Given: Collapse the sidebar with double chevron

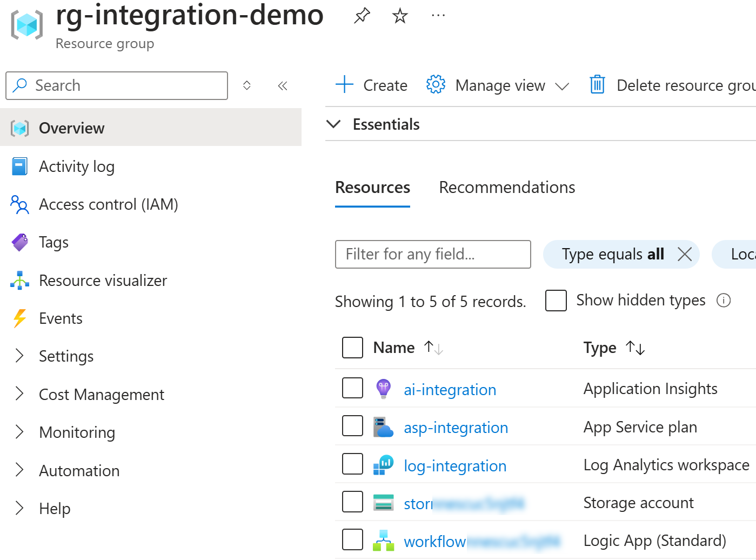Looking at the screenshot, I should coord(283,85).
